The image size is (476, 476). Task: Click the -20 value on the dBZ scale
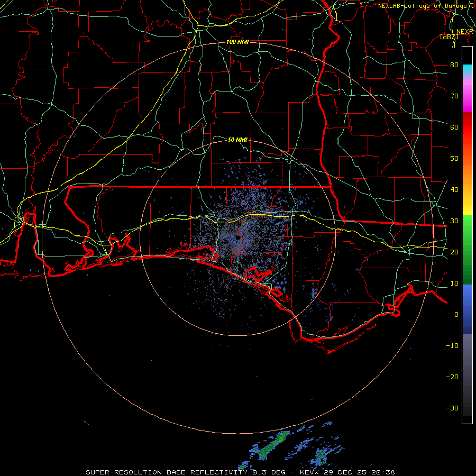point(452,377)
